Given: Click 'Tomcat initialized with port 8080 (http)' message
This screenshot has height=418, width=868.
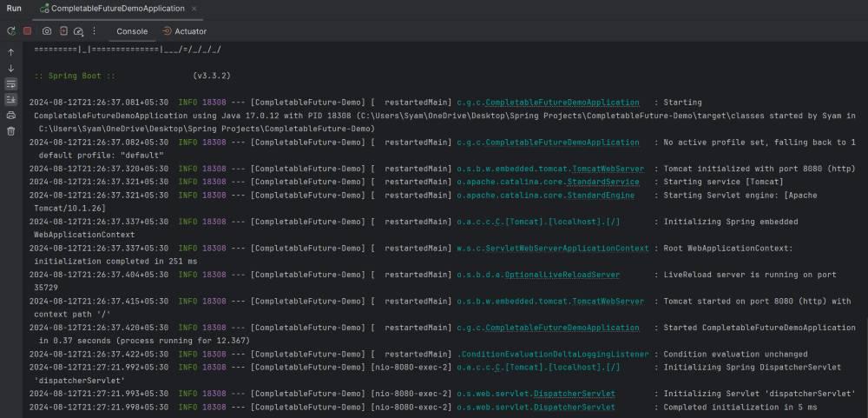Looking at the screenshot, I should [x=759, y=169].
